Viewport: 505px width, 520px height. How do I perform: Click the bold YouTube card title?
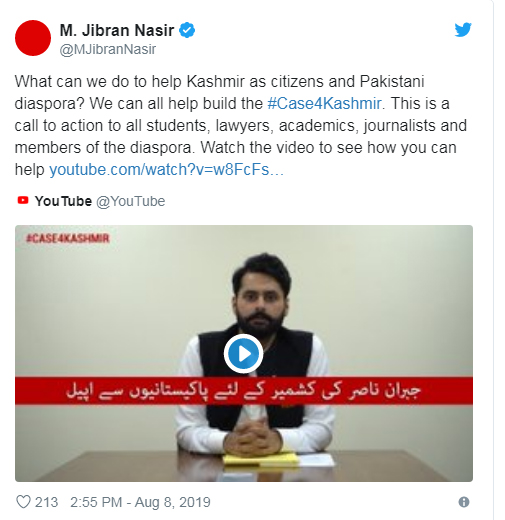pyautogui.click(x=63, y=201)
